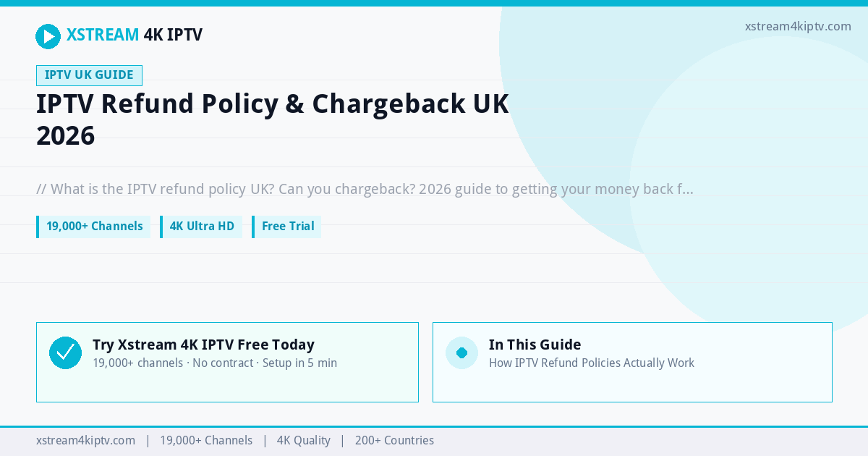
Task: Click xstream4kiptv.com in the footer
Action: coord(85,440)
